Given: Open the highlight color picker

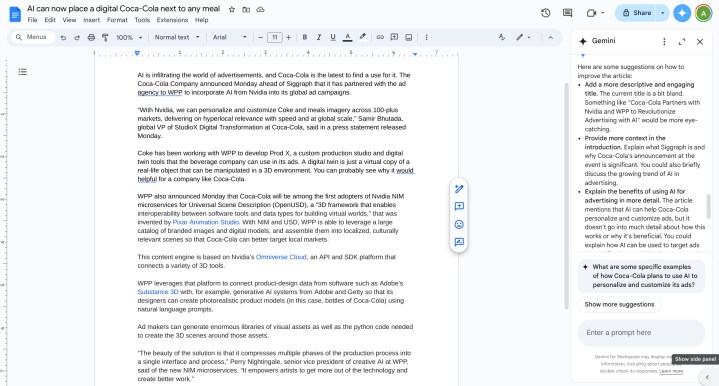Looking at the screenshot, I should pos(362,37).
